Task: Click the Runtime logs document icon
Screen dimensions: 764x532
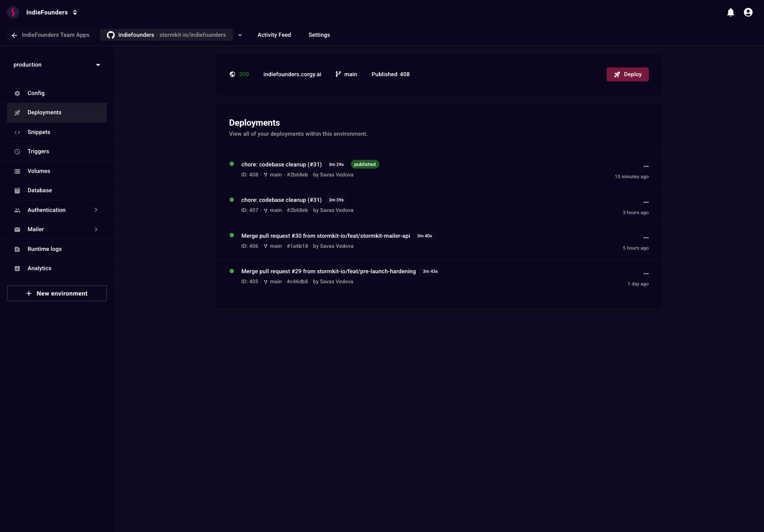Action: [18, 249]
